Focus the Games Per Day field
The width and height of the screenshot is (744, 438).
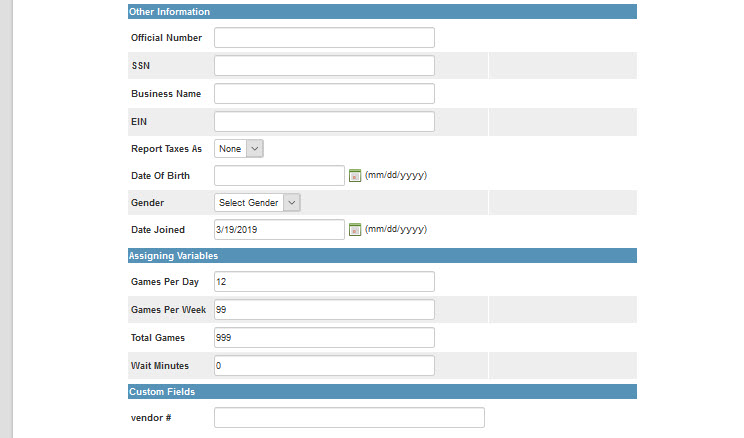click(x=324, y=282)
